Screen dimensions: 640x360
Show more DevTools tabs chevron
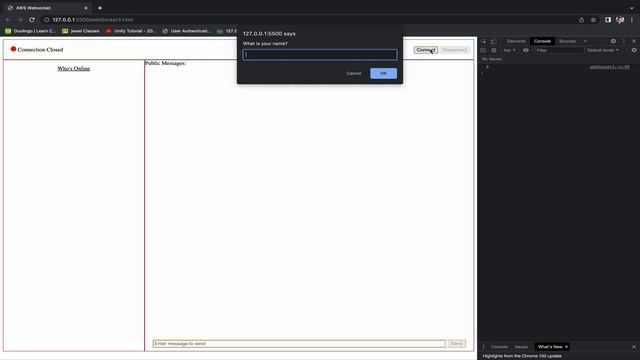[585, 41]
